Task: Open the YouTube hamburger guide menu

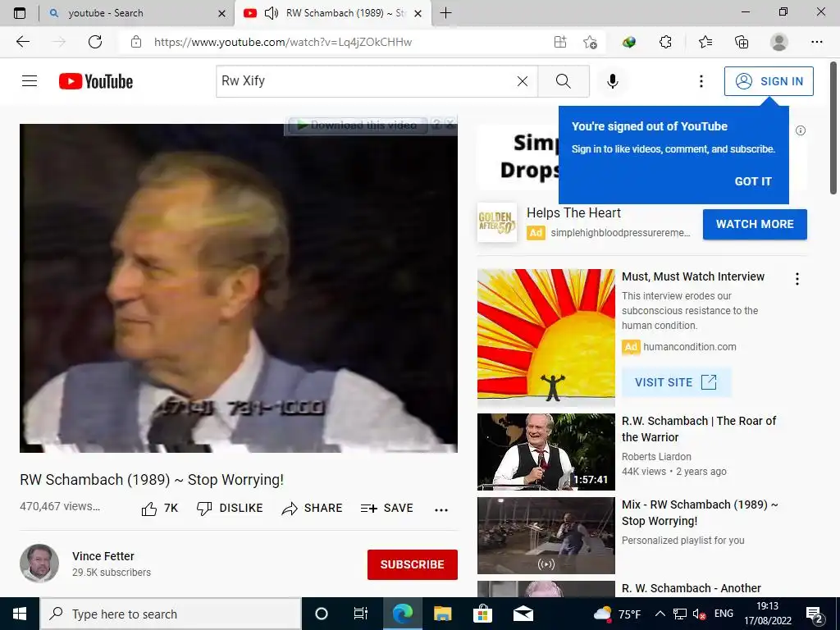Action: 30,81
